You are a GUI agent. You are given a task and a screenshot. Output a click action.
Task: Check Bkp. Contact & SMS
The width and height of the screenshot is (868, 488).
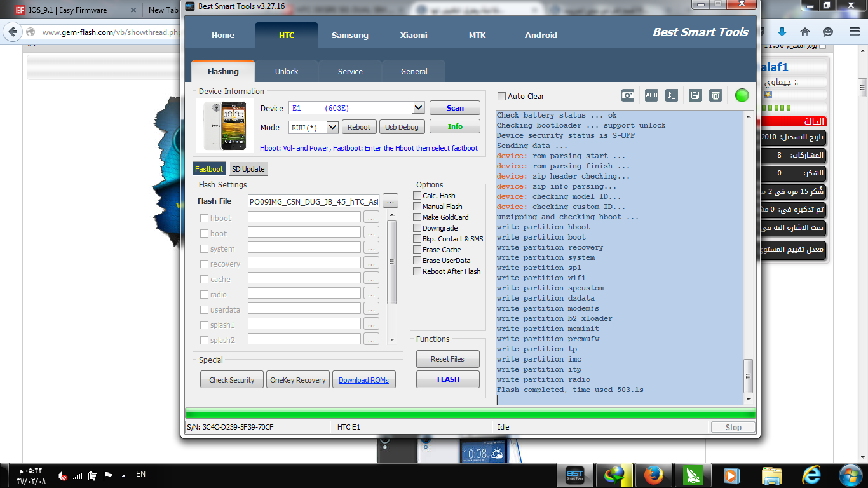pos(417,239)
